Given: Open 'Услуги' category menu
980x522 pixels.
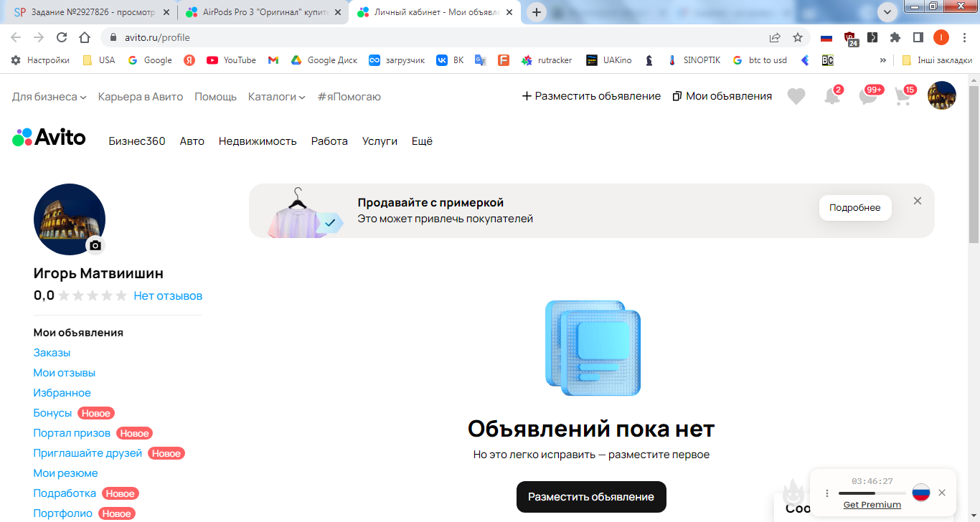Looking at the screenshot, I should (x=380, y=141).
